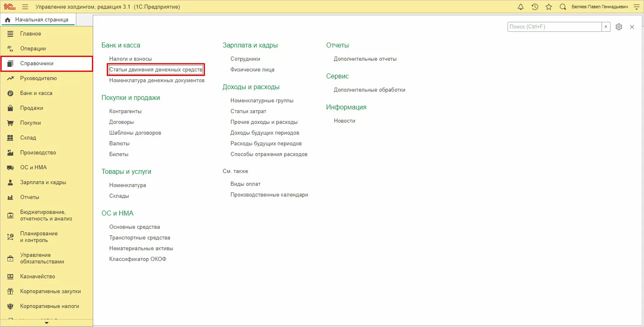644x327 pixels.
Task: Open the Главное section
Action: (31, 34)
